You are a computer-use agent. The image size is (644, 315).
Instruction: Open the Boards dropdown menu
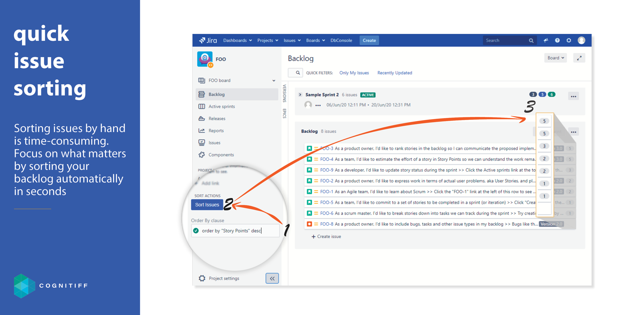point(315,40)
